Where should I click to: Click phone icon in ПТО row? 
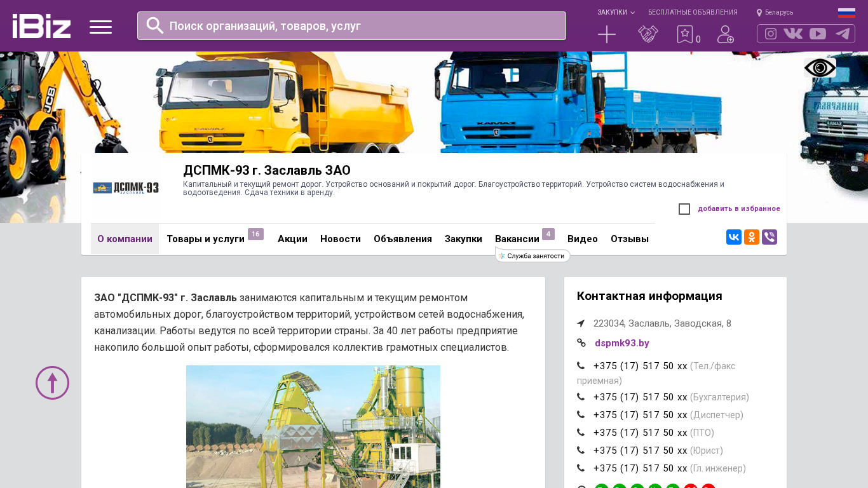click(581, 432)
